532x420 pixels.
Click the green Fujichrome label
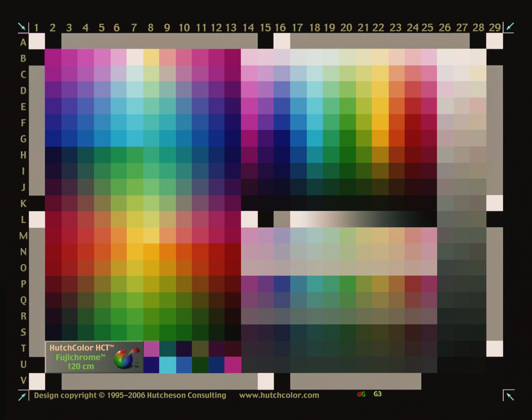[x=80, y=357]
